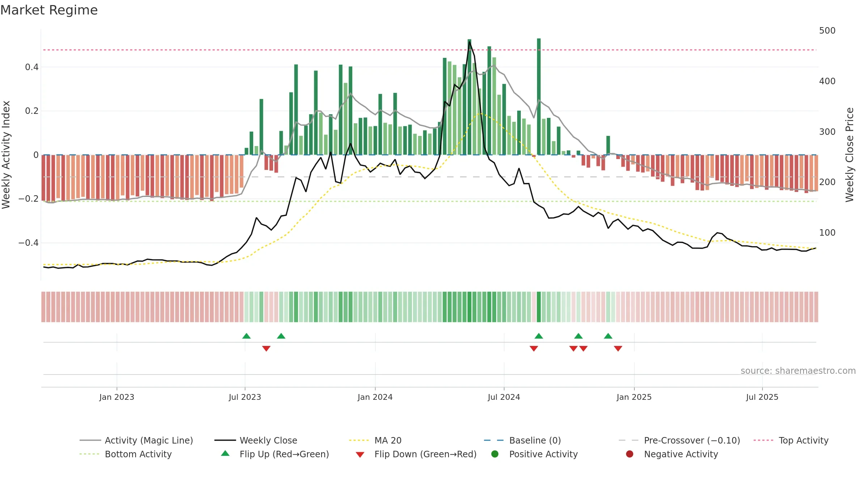Click the Weekly Close Price axis title

850,155
